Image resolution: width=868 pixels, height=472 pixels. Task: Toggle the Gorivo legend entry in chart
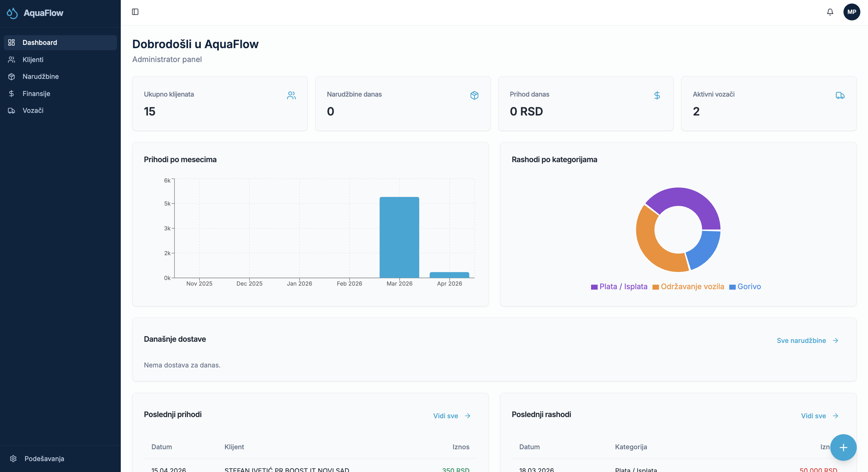tap(745, 287)
